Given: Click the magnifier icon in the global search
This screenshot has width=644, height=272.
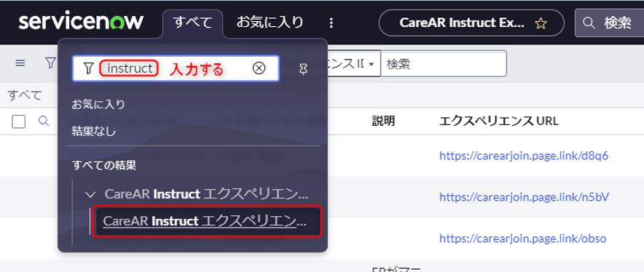Looking at the screenshot, I should (x=589, y=23).
